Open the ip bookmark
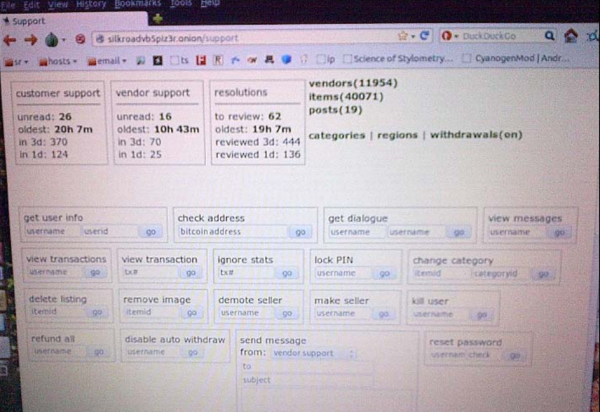The image size is (600, 412). click(x=326, y=59)
